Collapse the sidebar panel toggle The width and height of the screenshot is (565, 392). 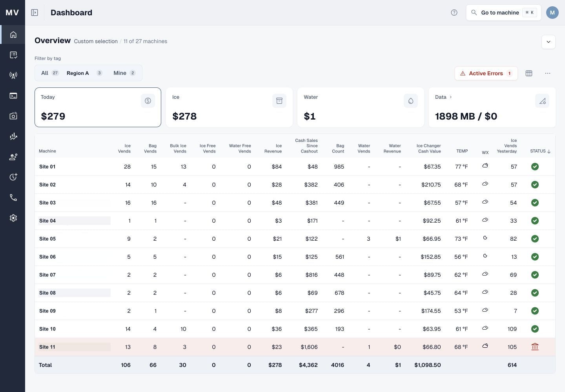point(35,13)
